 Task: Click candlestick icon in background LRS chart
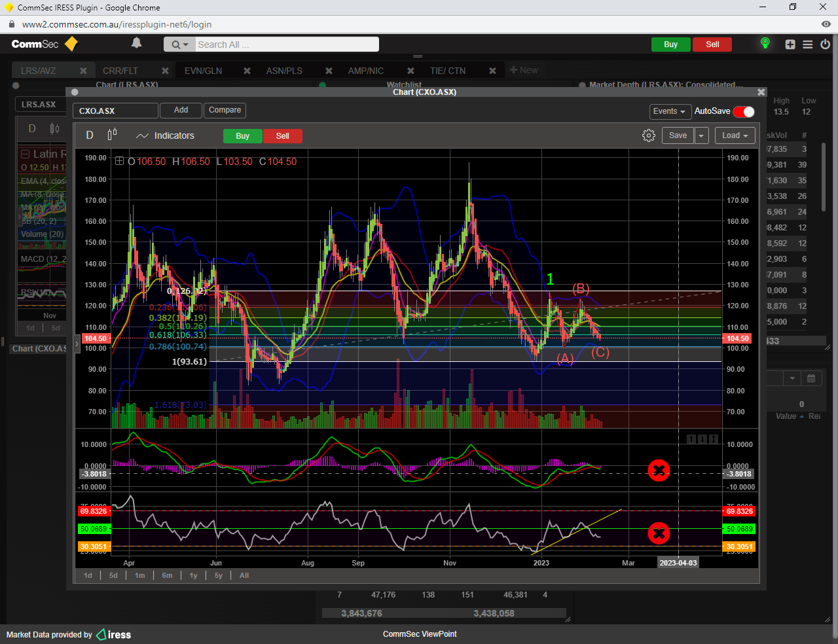[54, 129]
